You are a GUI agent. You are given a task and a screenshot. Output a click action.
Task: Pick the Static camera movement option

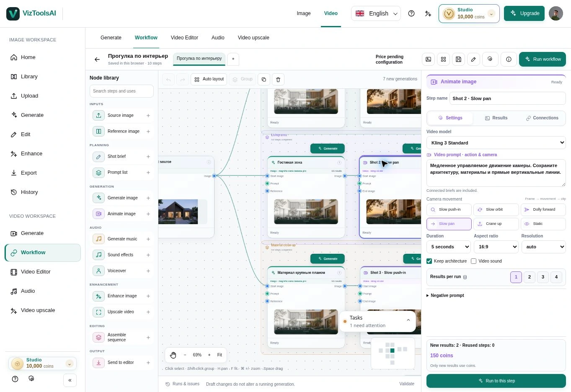[543, 224]
